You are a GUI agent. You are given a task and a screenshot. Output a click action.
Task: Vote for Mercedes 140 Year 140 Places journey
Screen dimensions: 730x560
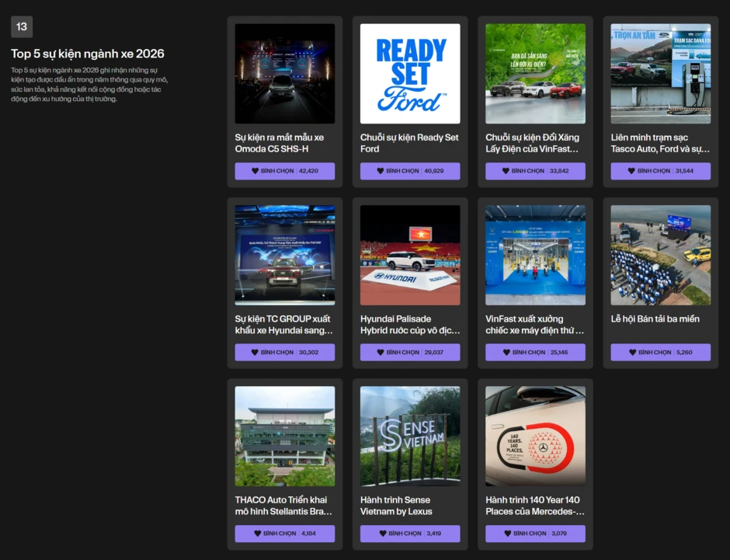click(535, 534)
